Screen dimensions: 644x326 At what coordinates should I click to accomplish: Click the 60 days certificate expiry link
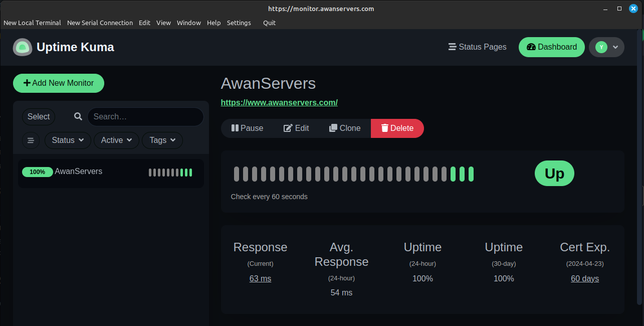584,278
